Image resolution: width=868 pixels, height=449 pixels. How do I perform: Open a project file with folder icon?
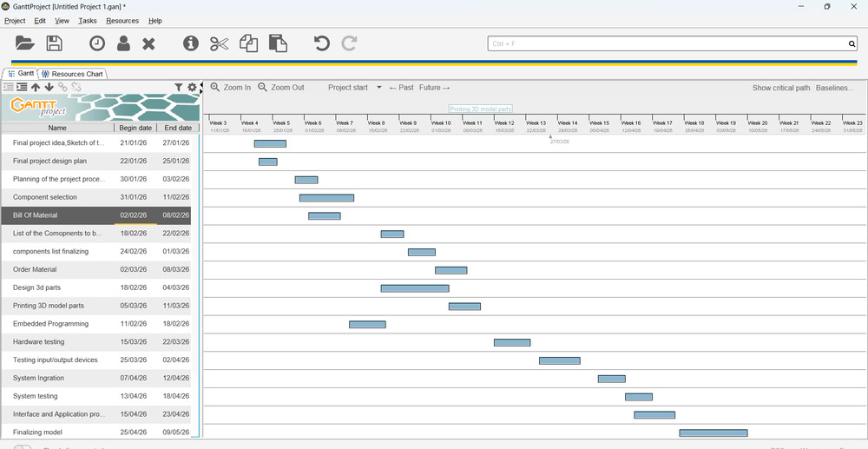click(x=25, y=43)
